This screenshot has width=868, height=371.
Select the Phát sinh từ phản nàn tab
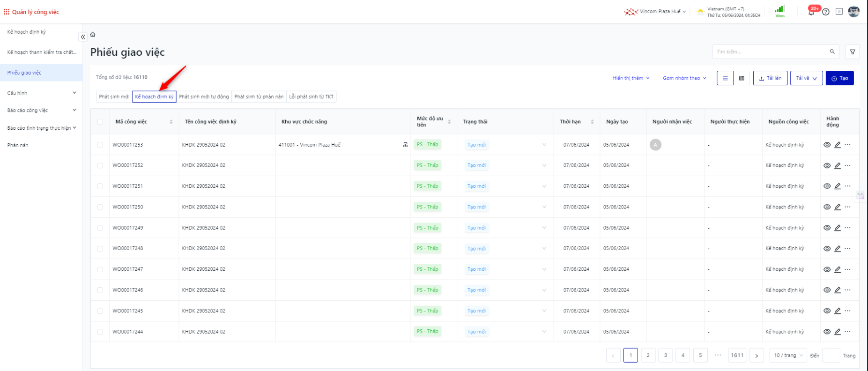click(x=259, y=96)
